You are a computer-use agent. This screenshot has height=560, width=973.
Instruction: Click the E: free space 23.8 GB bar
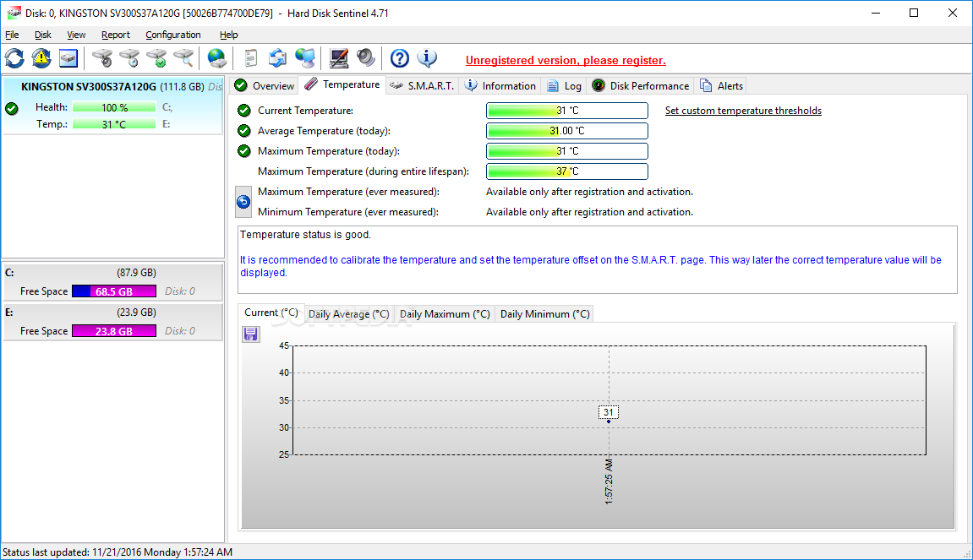(x=114, y=331)
